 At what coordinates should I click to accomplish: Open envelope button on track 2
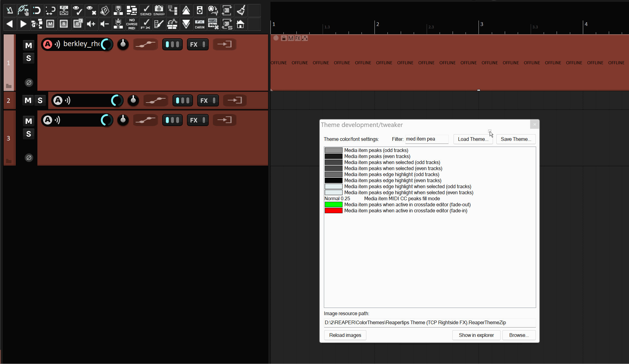pos(156,100)
